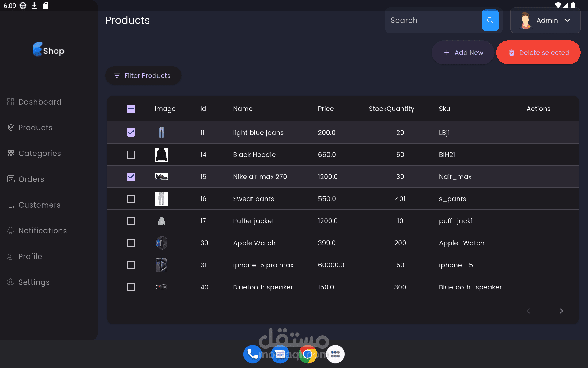
Task: Open the Puffer jacket product thumbnail
Action: coord(161,221)
